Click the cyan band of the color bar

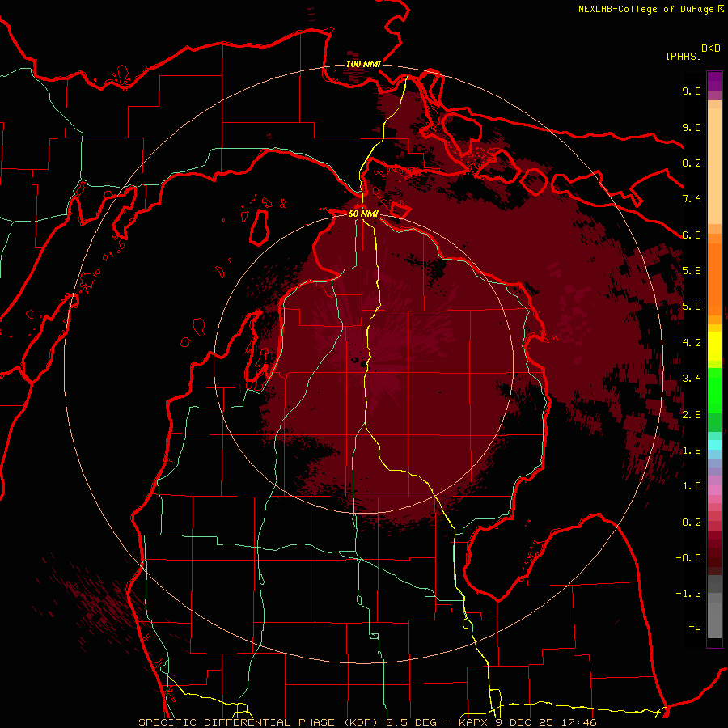point(714,445)
